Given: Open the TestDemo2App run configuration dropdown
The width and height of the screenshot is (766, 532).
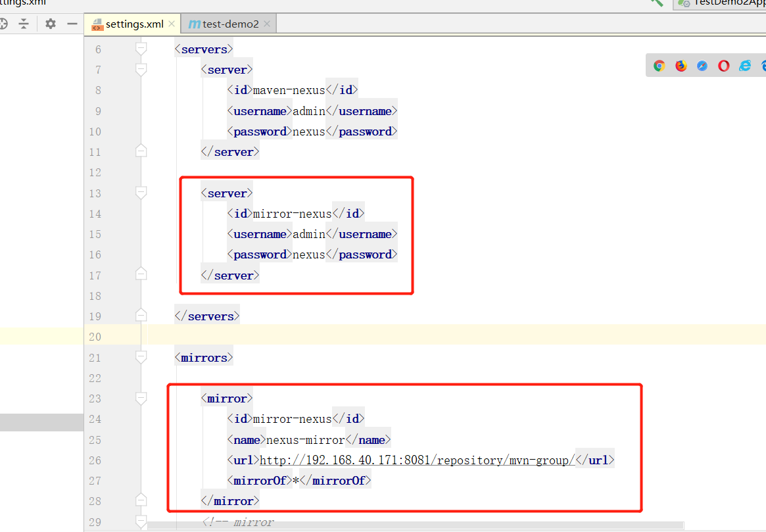Looking at the screenshot, I should pyautogui.click(x=719, y=3).
